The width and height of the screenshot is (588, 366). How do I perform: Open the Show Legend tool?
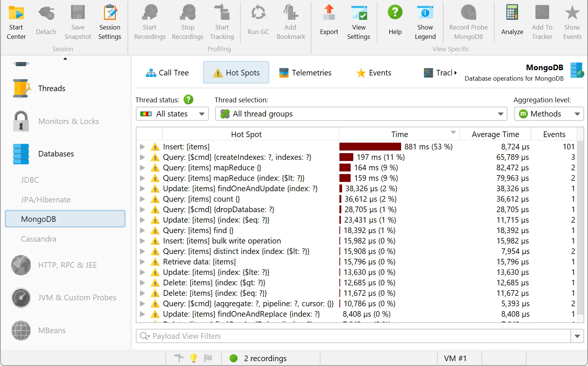[425, 22]
